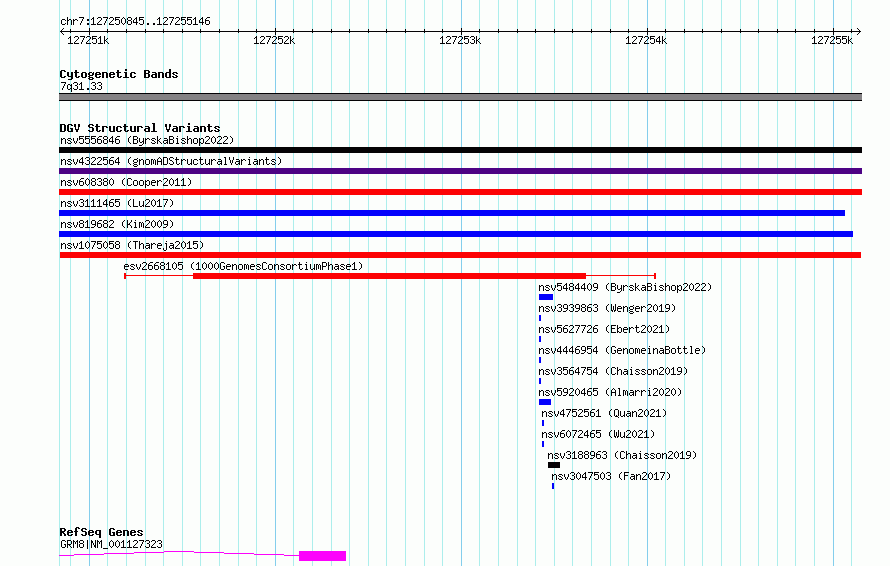The height and width of the screenshot is (566, 890).
Task: Select the purple nsv4322564 variant bar
Action: [x=460, y=171]
